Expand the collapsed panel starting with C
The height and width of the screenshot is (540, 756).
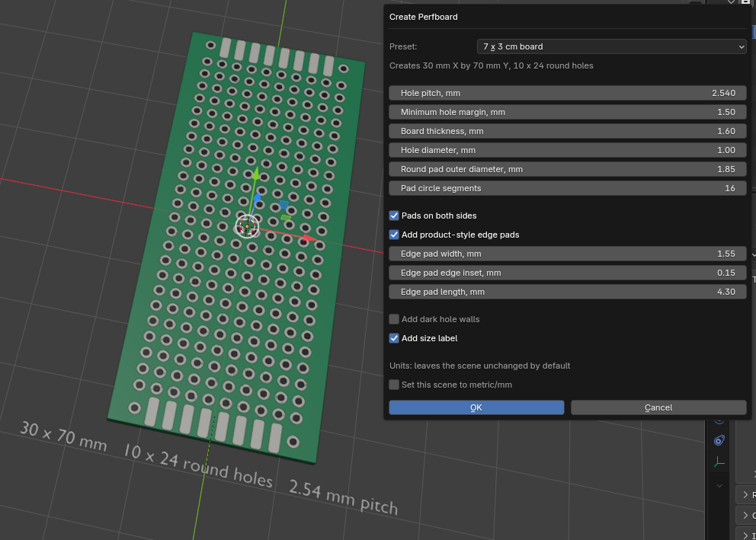click(x=746, y=516)
